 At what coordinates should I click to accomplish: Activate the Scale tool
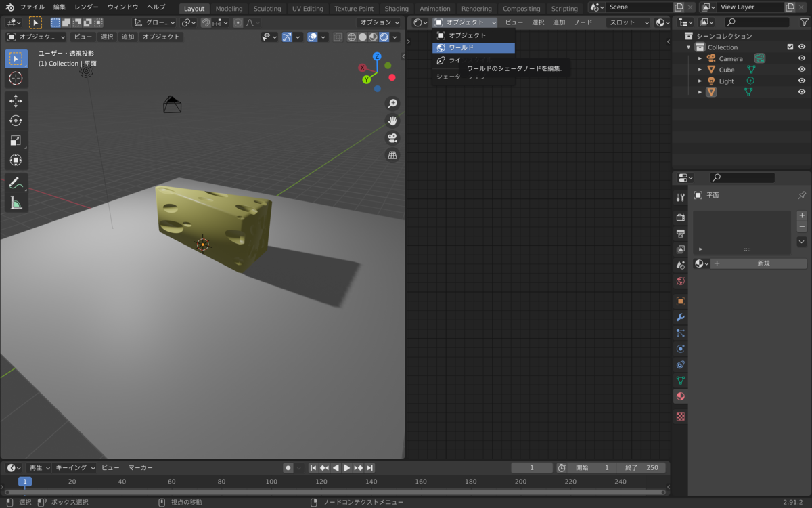[16, 140]
